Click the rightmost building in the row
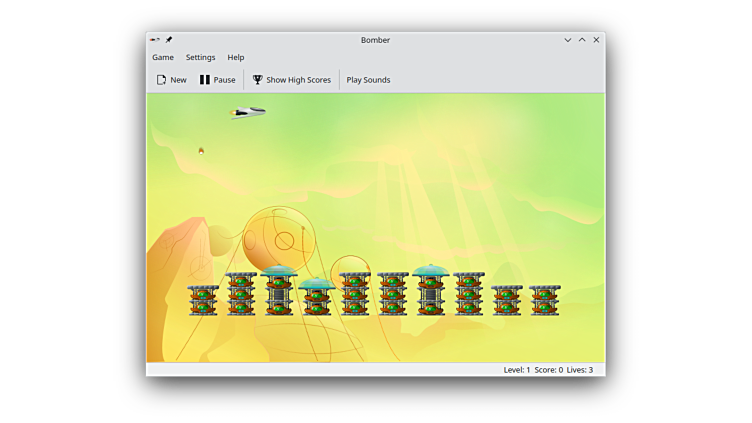Image resolution: width=752 pixels, height=423 pixels. pos(545,300)
